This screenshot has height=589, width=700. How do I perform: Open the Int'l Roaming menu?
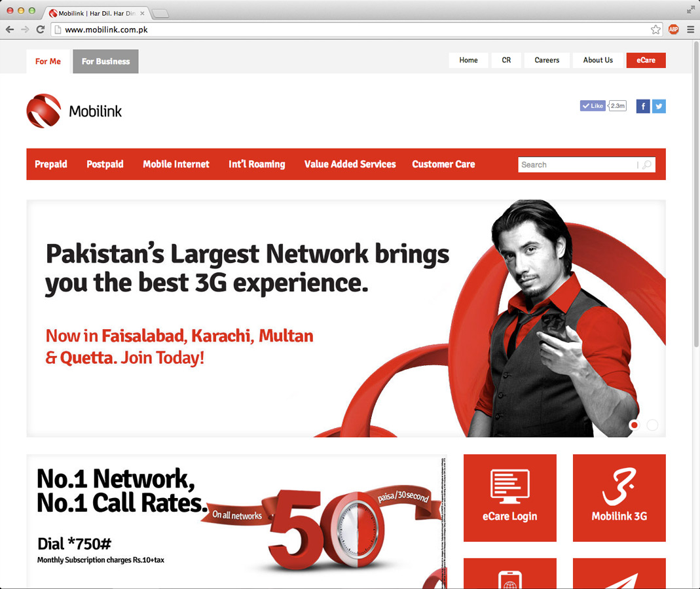[257, 164]
